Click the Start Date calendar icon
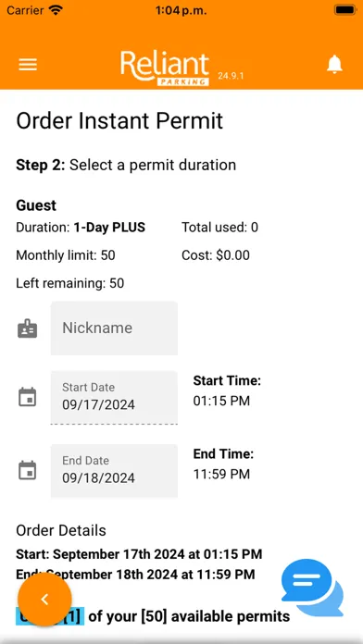 tap(28, 397)
